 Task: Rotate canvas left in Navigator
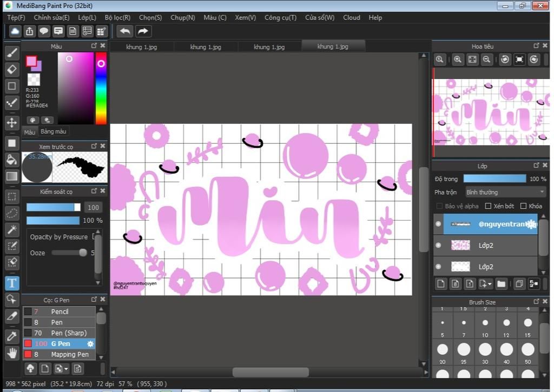(x=505, y=59)
